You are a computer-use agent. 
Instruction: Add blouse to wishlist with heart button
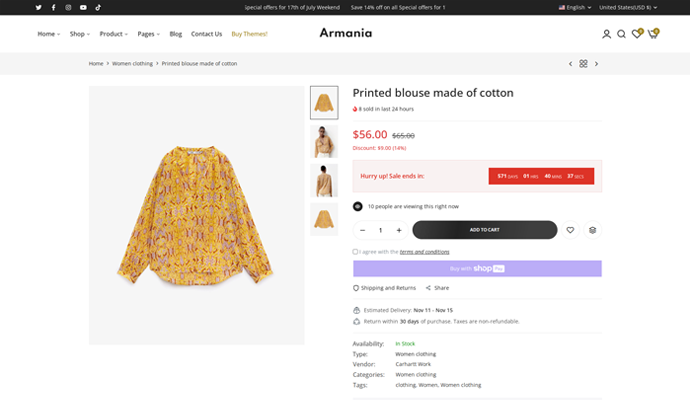570,230
